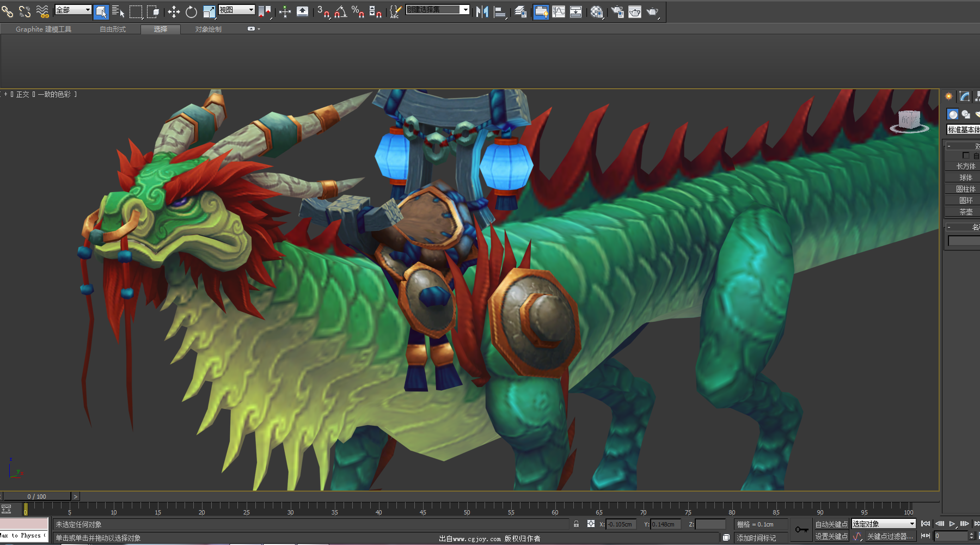Click the Select and Link chain icon

(x=7, y=11)
